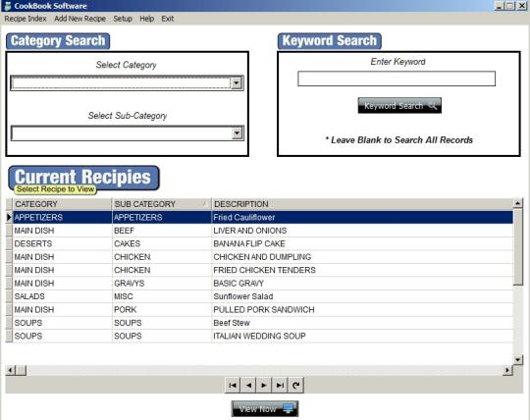Click inside the Enter Keyword field
Image resolution: width=530 pixels, height=420 pixels.
[x=397, y=79]
